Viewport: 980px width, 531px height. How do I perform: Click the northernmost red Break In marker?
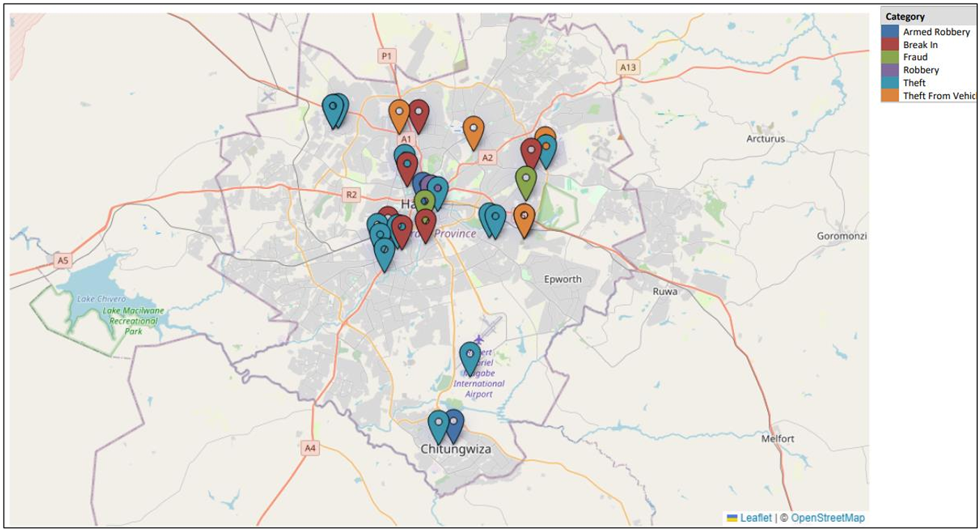tap(419, 114)
